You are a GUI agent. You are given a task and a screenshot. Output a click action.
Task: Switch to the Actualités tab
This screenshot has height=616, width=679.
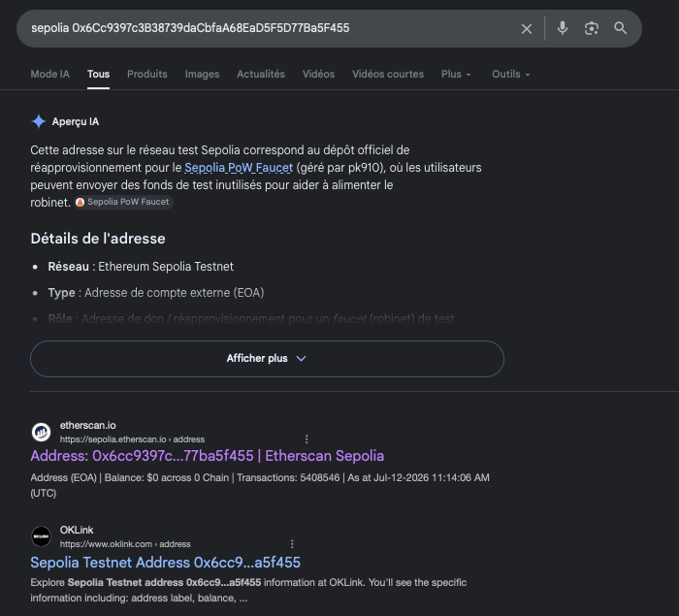[261, 74]
